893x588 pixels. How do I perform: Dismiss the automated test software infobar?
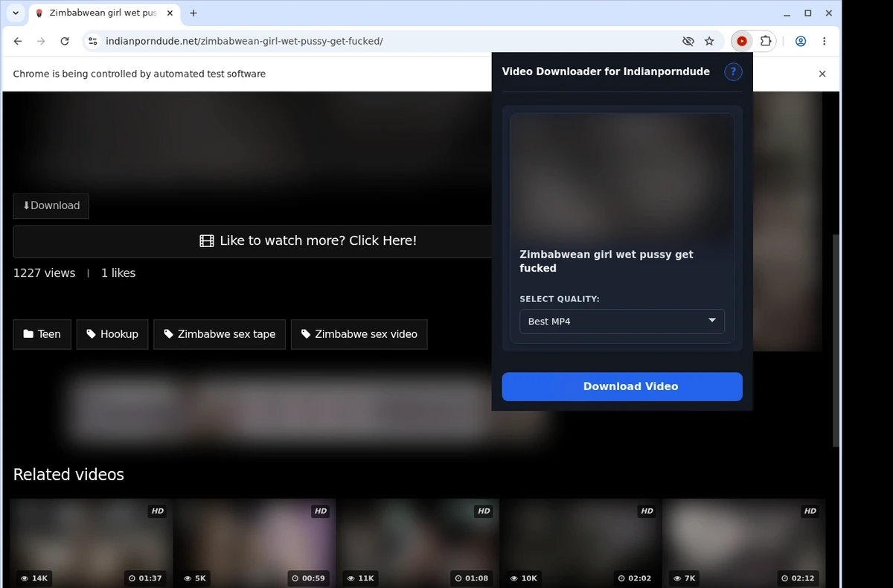[822, 74]
